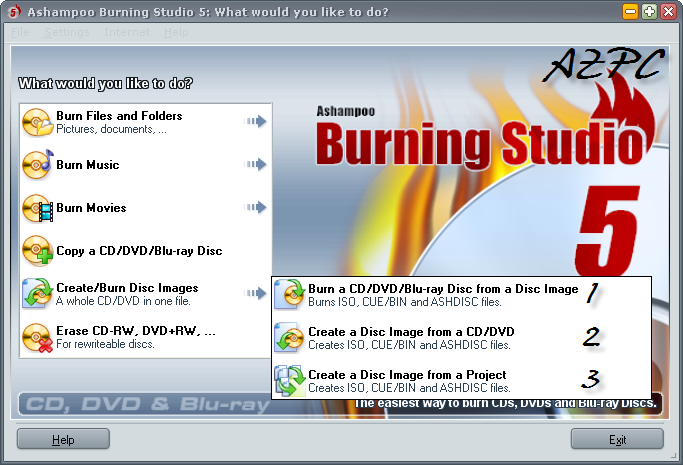Expand the Burn Files and Folders arrow
Viewport: 683px width, 465px height.
coord(256,122)
